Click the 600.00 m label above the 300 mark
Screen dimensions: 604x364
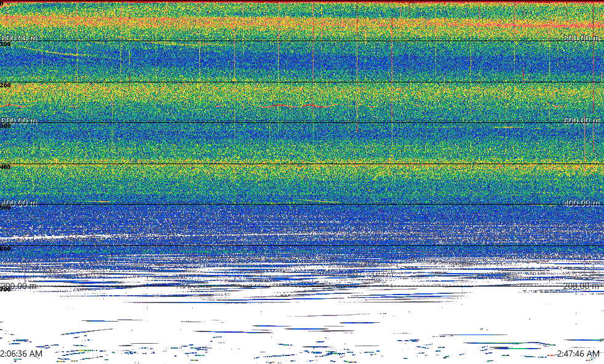[19, 121]
